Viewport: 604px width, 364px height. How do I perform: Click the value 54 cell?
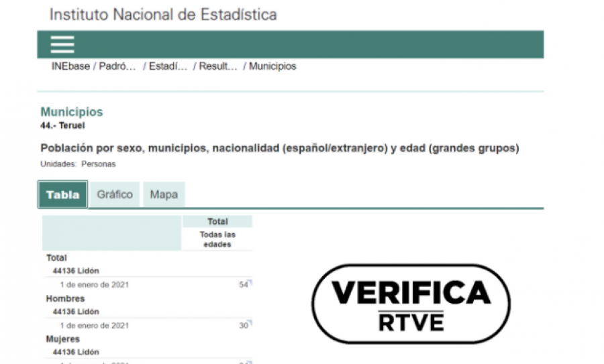(x=244, y=285)
